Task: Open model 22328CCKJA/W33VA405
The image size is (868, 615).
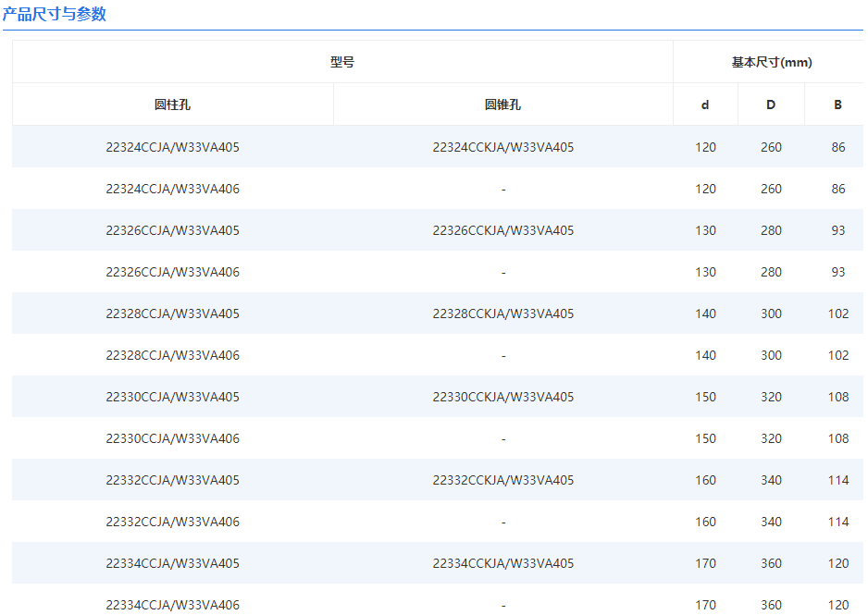Action: click(x=502, y=314)
